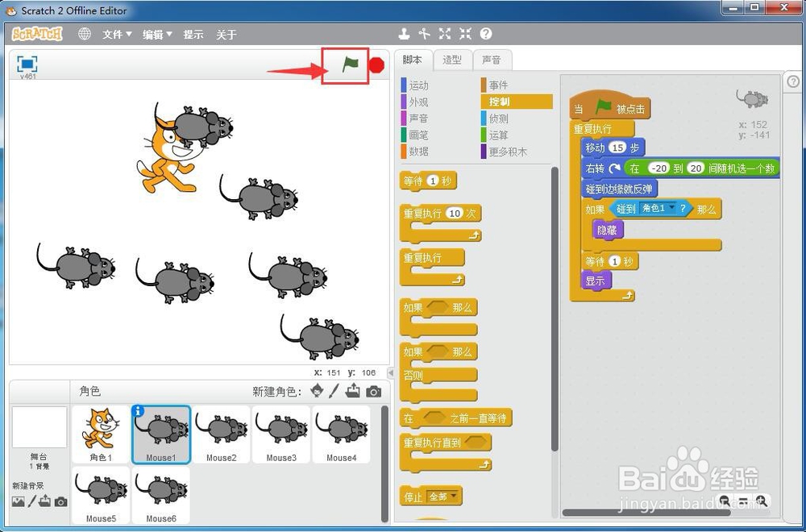
Task: Create new sprite from camera icon
Action: (374, 392)
